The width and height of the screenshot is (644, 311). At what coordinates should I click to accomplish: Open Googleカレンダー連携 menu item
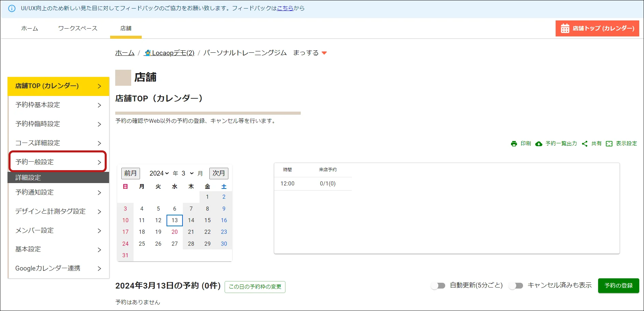[58, 268]
